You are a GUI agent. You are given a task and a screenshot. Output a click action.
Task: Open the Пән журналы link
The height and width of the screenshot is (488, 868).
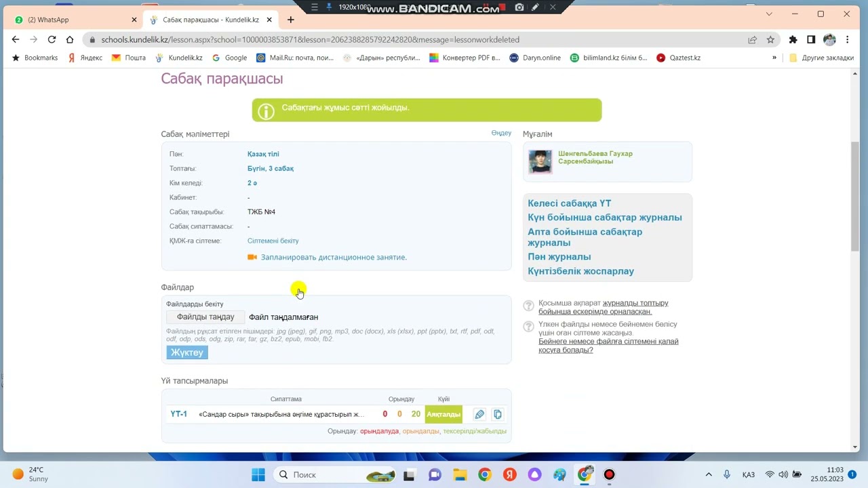559,257
